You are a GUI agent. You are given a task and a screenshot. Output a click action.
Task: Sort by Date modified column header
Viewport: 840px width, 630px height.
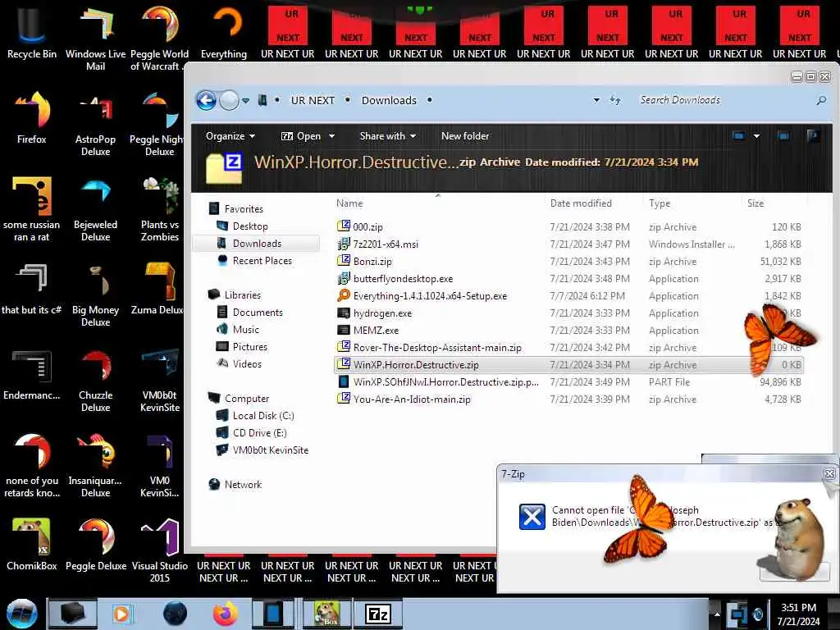(581, 203)
